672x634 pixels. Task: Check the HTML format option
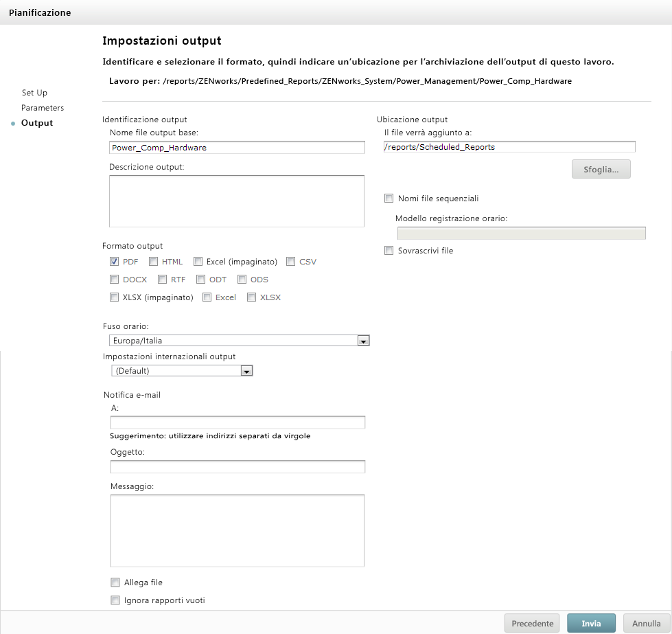coord(154,262)
